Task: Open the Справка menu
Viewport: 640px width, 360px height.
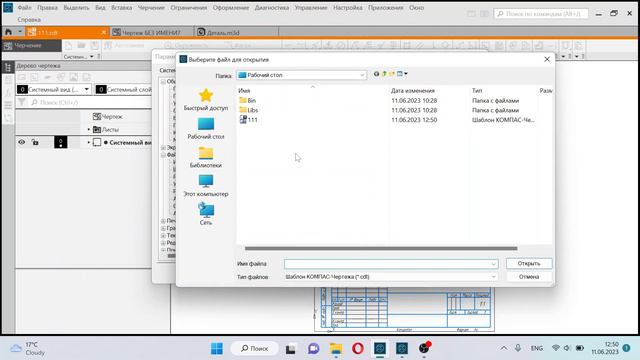Action: point(29,20)
